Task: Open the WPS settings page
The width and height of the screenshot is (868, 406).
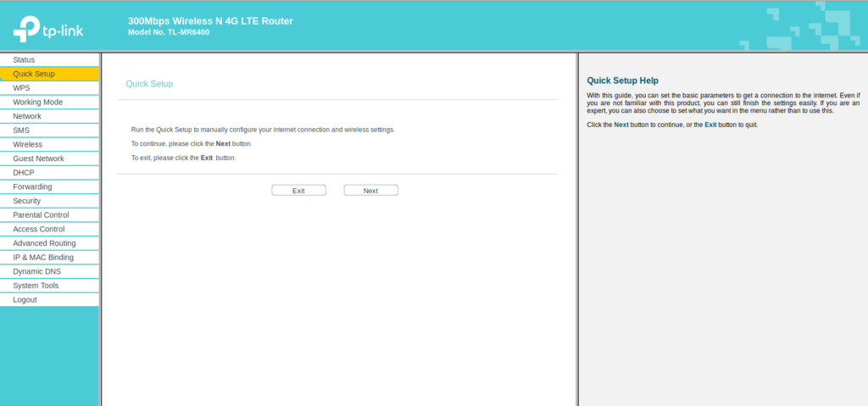Action: point(21,88)
